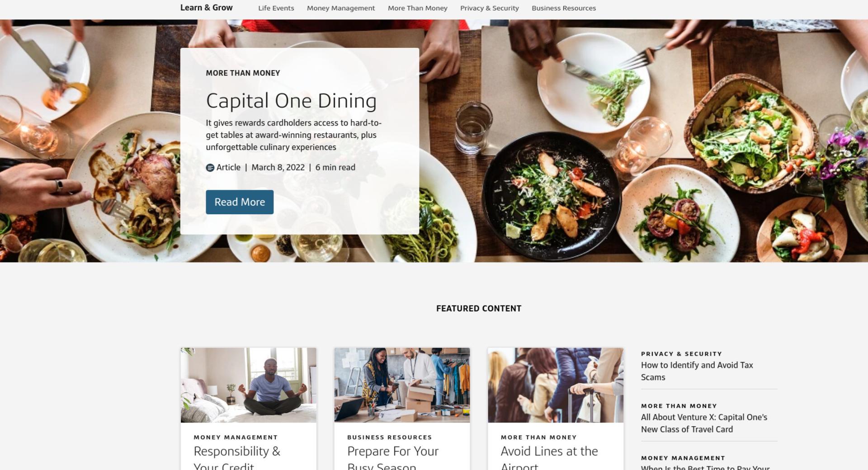Open the Money Management nav item
Image resolution: width=868 pixels, height=470 pixels.
[341, 8]
